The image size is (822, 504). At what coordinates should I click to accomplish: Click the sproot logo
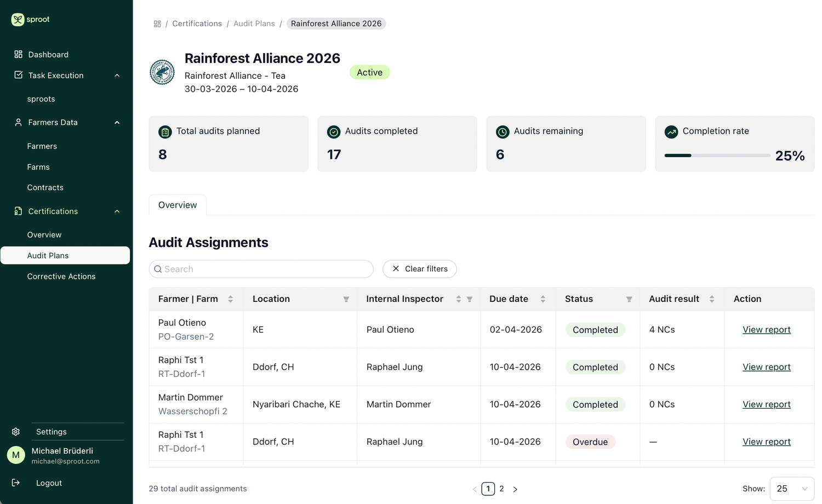point(30,19)
